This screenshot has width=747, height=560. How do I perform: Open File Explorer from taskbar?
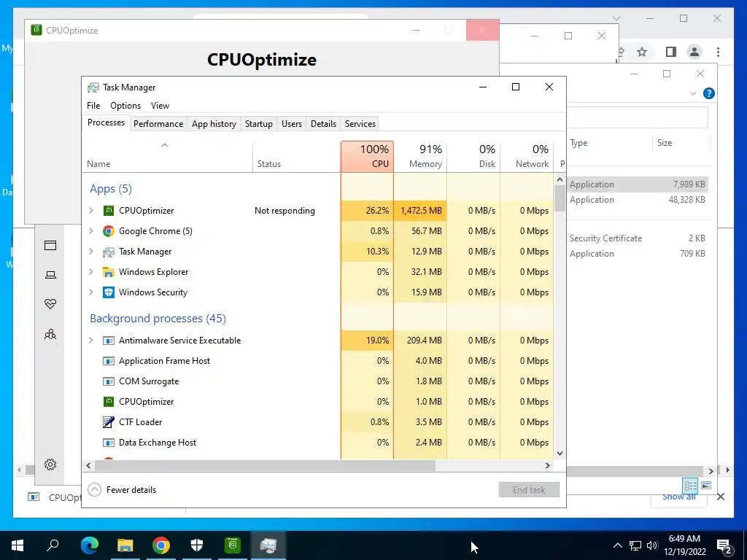125,545
